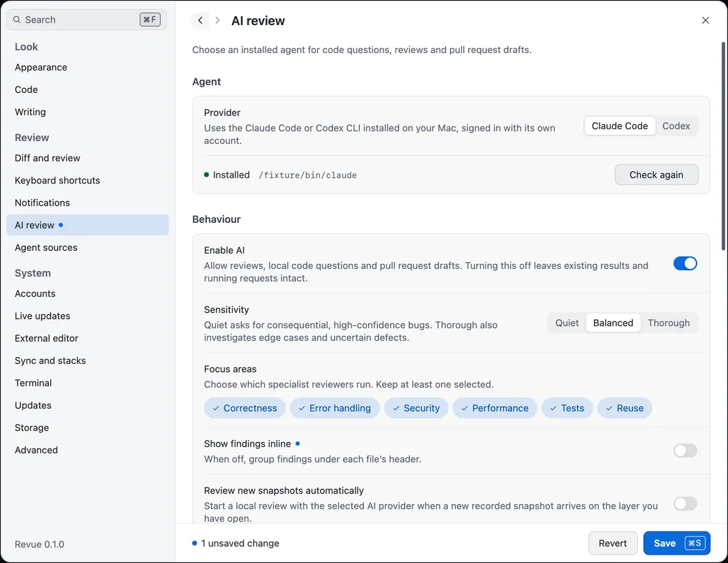Click the Check again button

click(x=656, y=175)
